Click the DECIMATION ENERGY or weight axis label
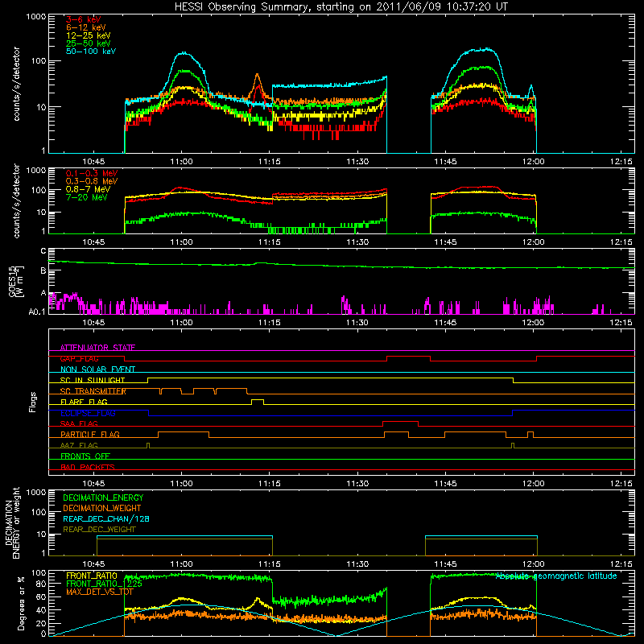 point(12,522)
